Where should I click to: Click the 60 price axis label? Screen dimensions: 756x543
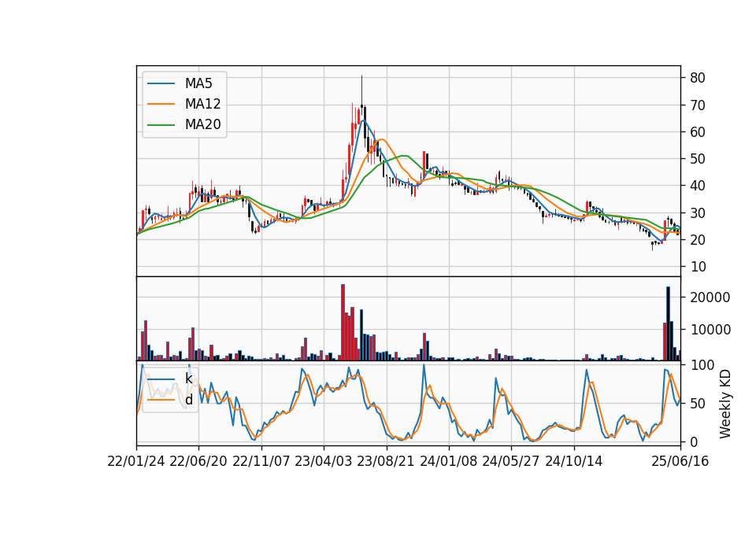tap(698, 132)
